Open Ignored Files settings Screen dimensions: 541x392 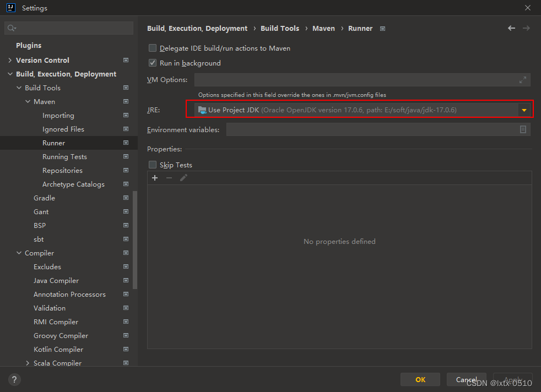click(63, 129)
